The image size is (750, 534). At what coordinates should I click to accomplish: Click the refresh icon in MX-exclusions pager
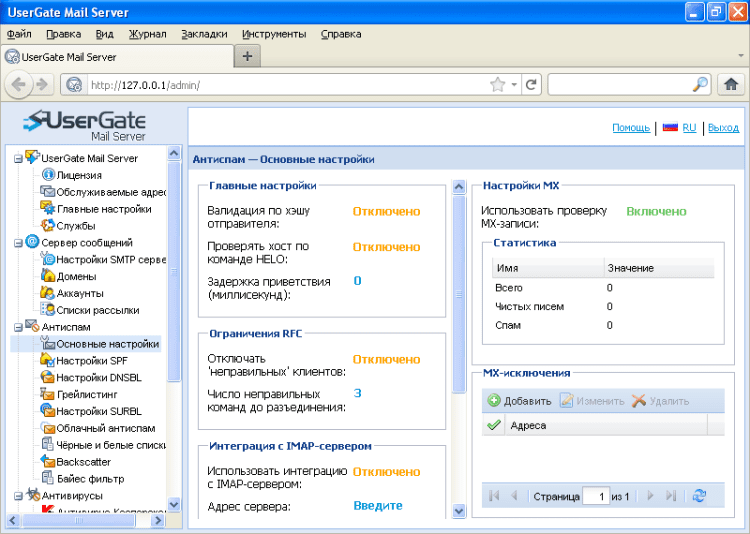click(699, 495)
